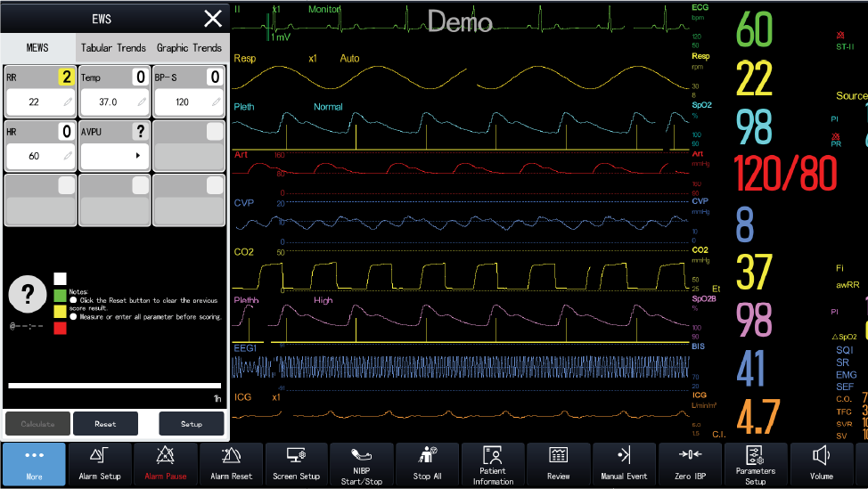Click the Zero IBP icon
The image size is (868, 489).
tap(690, 465)
